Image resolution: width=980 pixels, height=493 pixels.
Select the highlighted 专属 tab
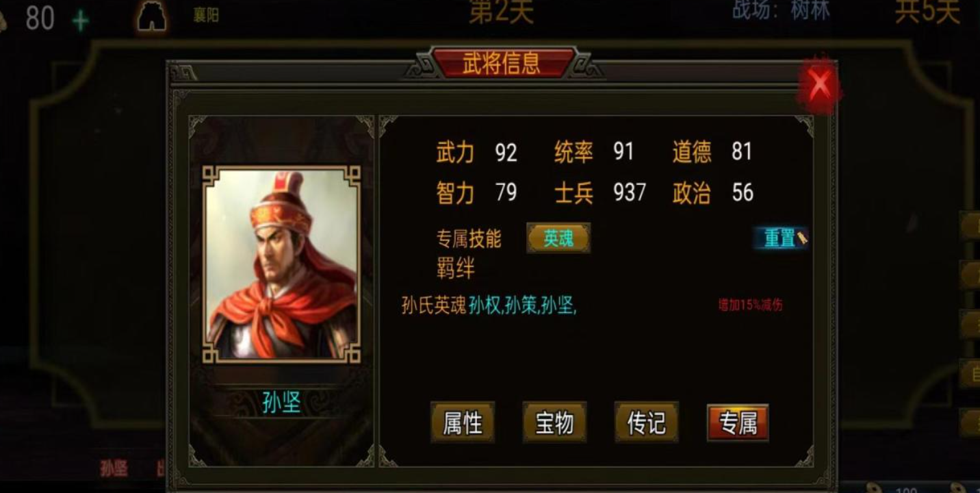tap(738, 422)
